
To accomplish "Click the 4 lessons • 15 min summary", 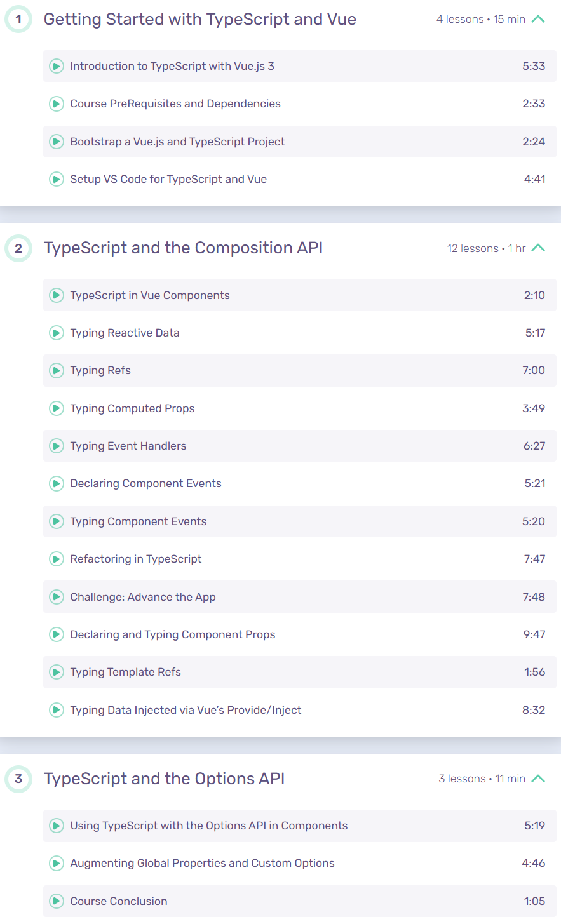I will (481, 19).
